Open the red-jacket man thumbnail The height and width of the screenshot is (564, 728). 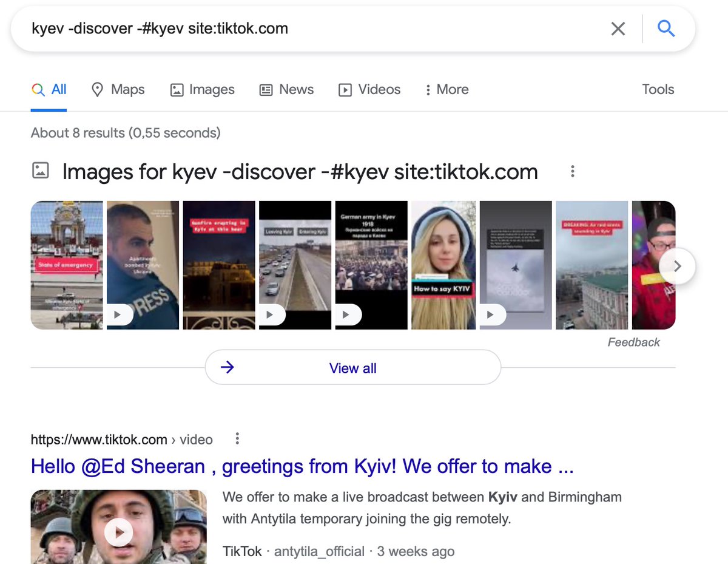pyautogui.click(x=653, y=265)
